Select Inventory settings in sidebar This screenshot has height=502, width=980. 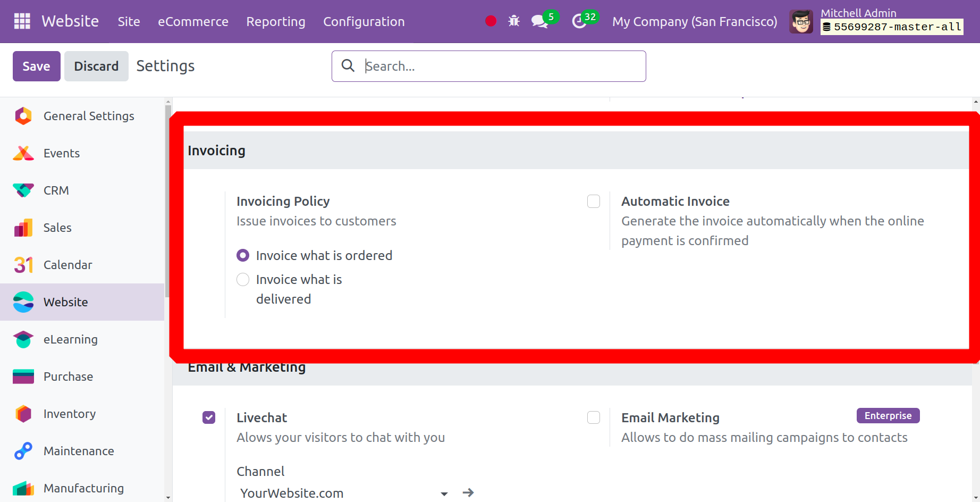click(x=69, y=414)
